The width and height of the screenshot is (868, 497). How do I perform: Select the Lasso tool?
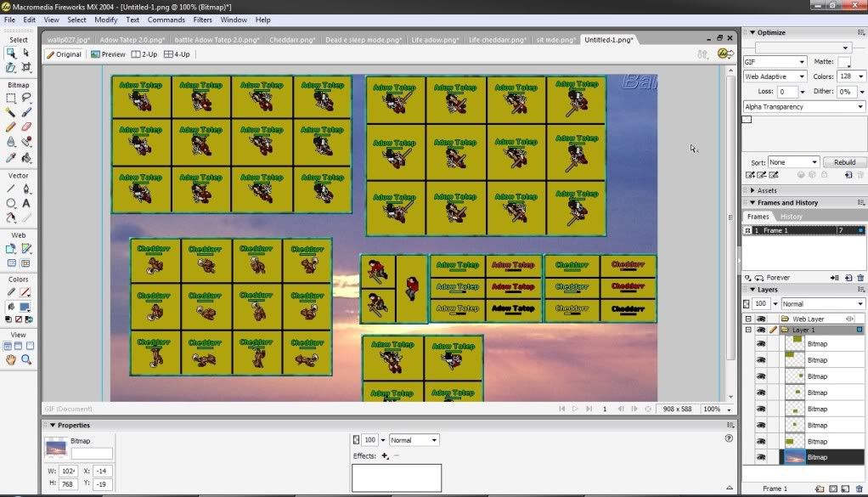[x=26, y=98]
